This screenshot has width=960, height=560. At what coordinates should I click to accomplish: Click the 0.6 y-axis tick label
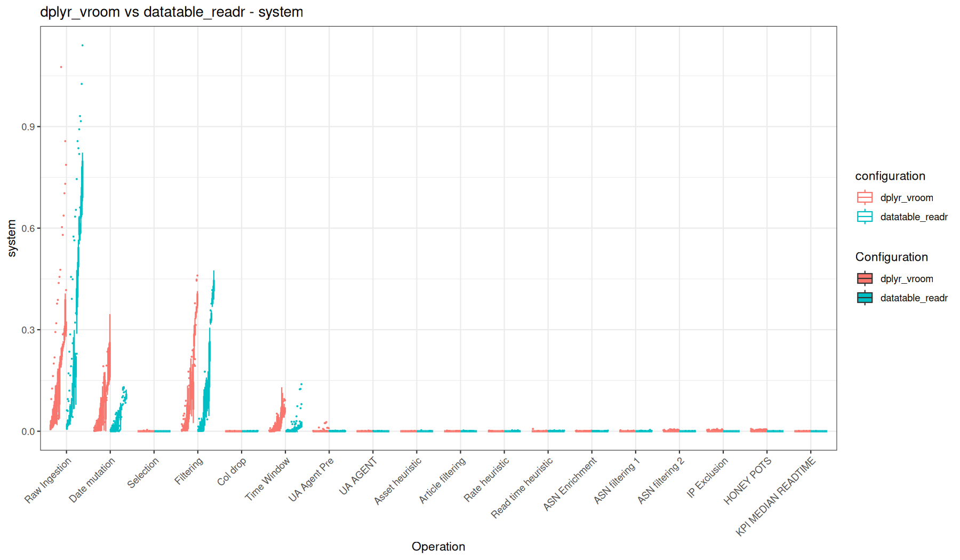click(28, 228)
